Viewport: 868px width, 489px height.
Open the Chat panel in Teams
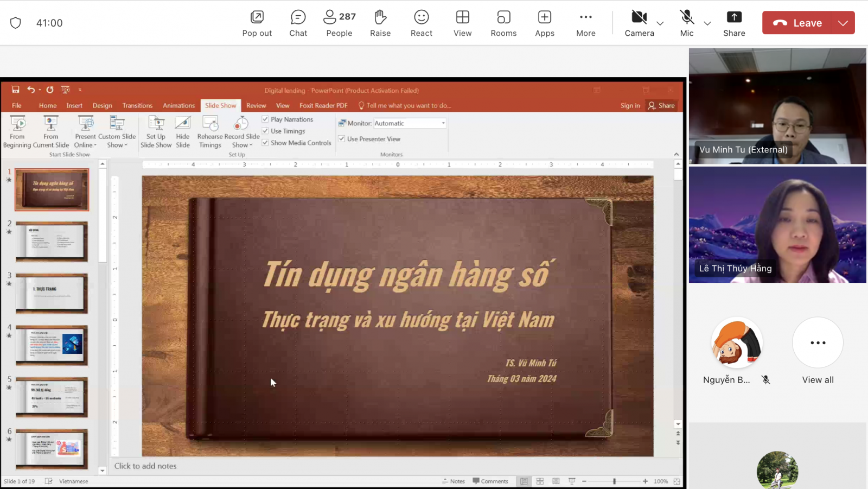click(x=298, y=23)
